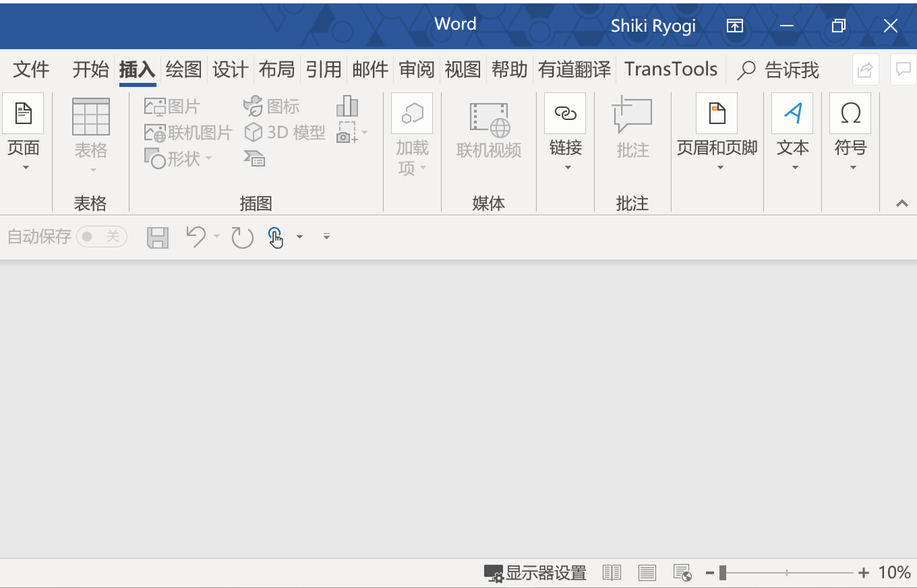Viewport: 917px width, 588px height.
Task: Click the Symbol (符号) omega icon
Action: (850, 114)
